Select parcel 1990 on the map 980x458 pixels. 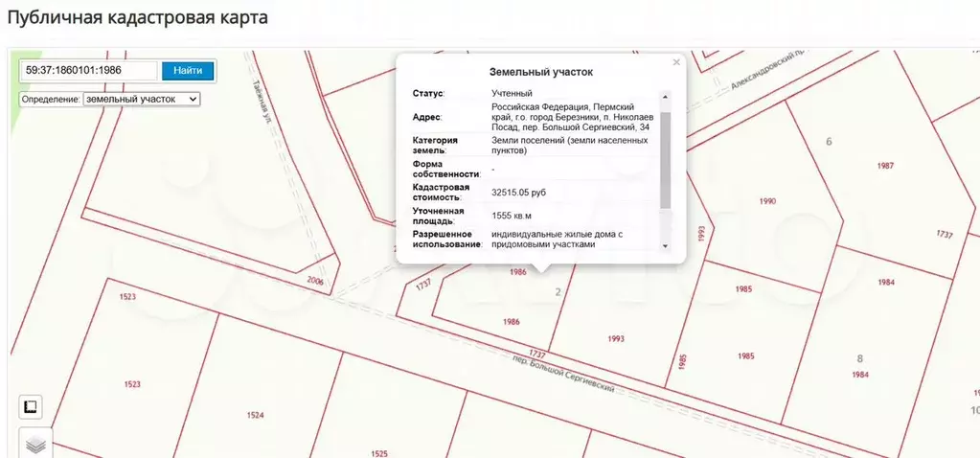click(766, 201)
